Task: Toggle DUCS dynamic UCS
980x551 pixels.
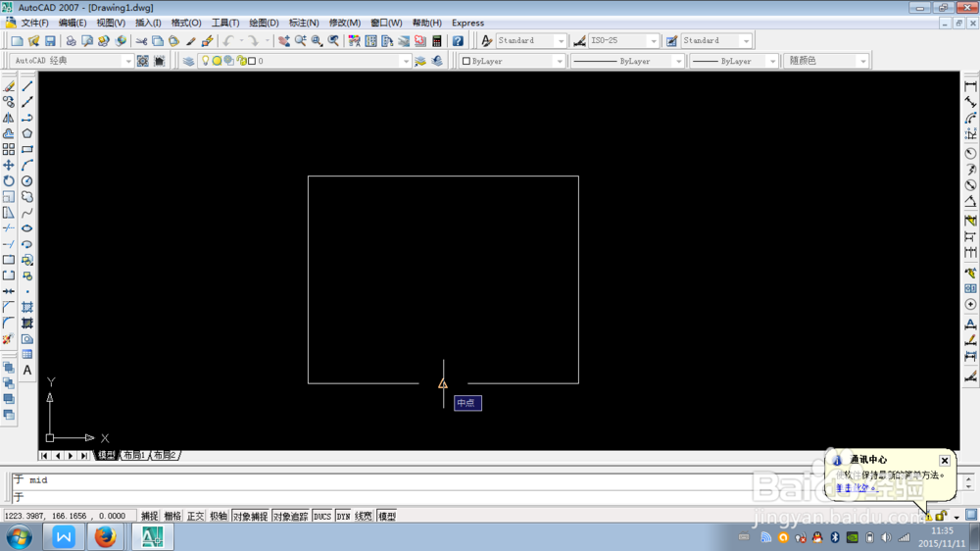Action: click(322, 516)
